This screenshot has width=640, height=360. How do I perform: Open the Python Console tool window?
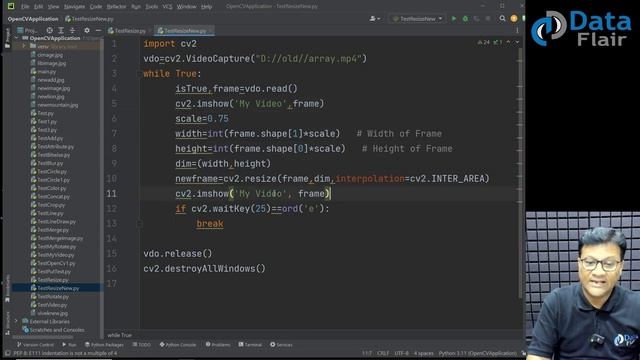178,345
